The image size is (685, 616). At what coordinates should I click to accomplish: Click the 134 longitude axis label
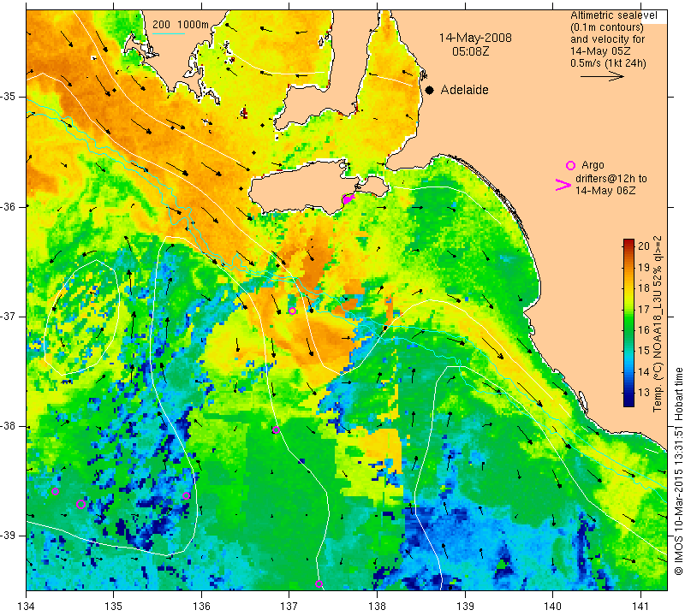pos(27,606)
